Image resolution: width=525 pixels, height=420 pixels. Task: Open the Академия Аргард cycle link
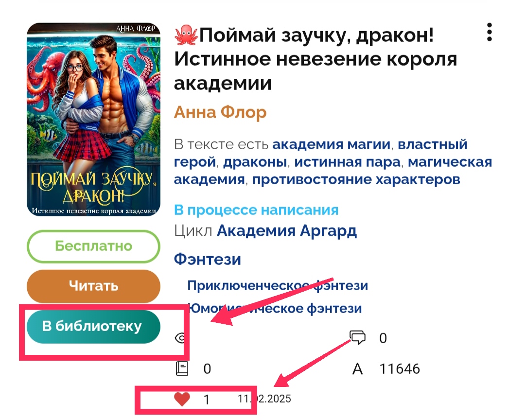287,231
